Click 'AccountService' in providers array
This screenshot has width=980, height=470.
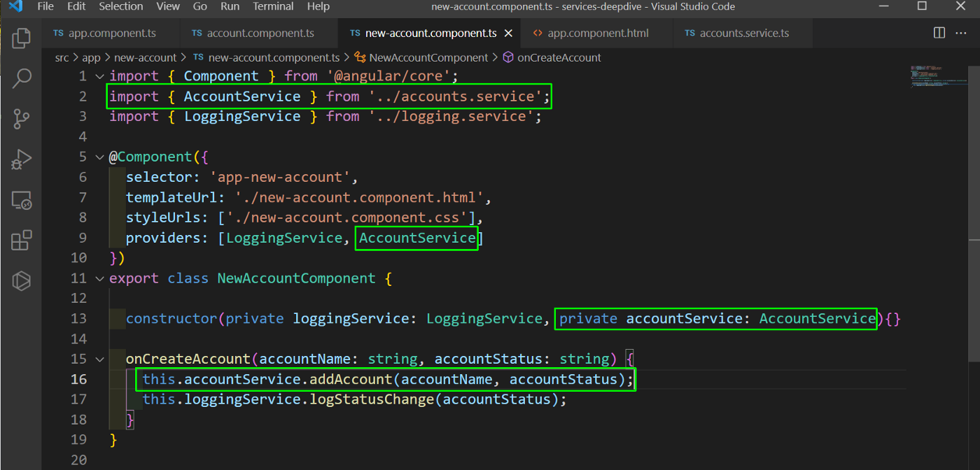[x=417, y=238]
